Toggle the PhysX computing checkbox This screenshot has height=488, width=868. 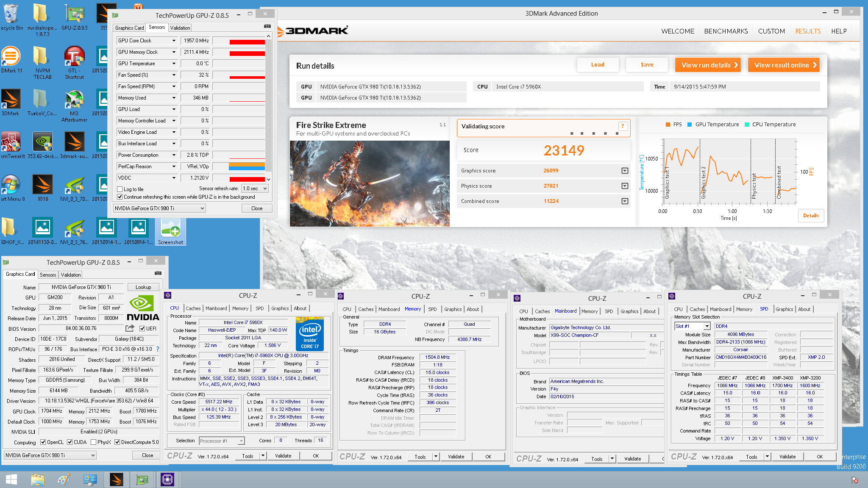93,442
